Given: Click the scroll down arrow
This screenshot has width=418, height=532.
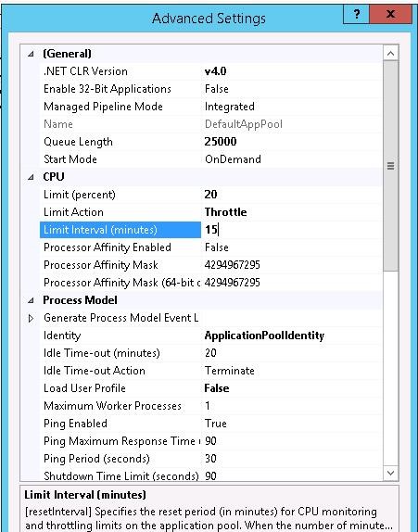Looking at the screenshot, I should (x=390, y=473).
